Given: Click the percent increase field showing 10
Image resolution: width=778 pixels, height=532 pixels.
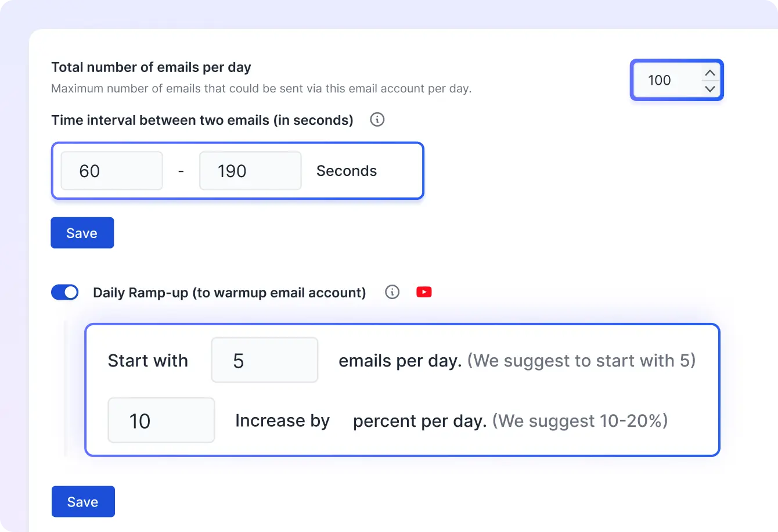Looking at the screenshot, I should coord(161,420).
